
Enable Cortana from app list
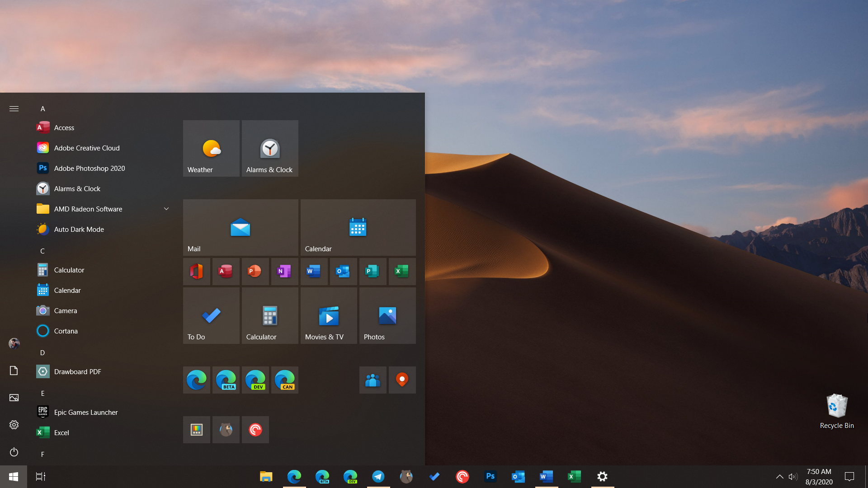pos(66,331)
